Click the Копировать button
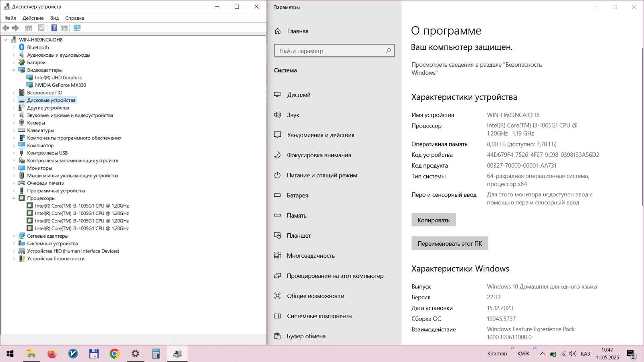 click(x=433, y=220)
